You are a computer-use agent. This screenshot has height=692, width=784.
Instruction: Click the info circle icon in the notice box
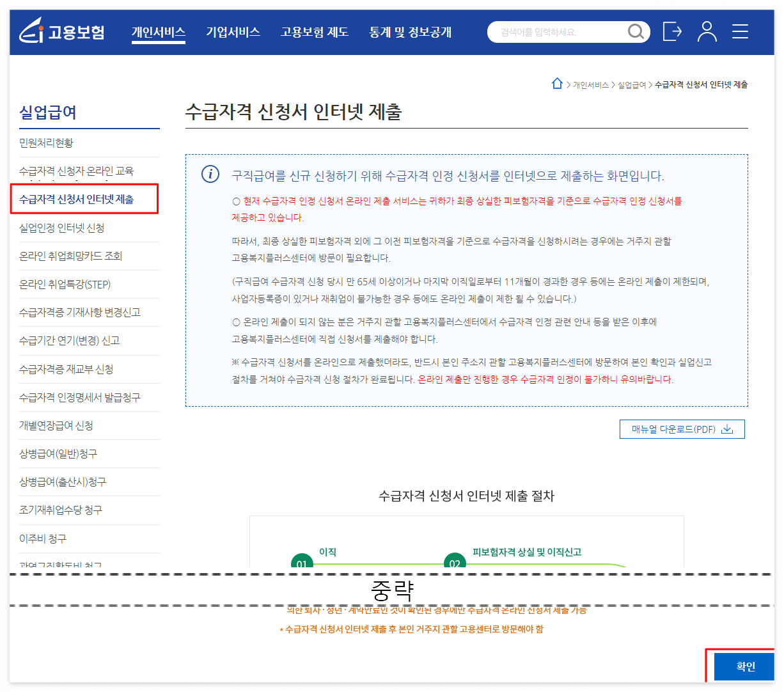pos(210,175)
